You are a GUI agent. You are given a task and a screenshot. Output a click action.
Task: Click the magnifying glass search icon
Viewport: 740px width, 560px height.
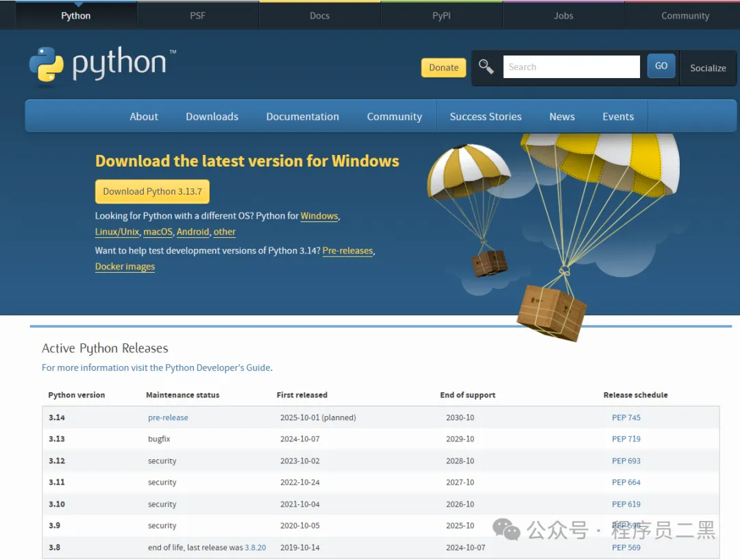[x=486, y=66]
